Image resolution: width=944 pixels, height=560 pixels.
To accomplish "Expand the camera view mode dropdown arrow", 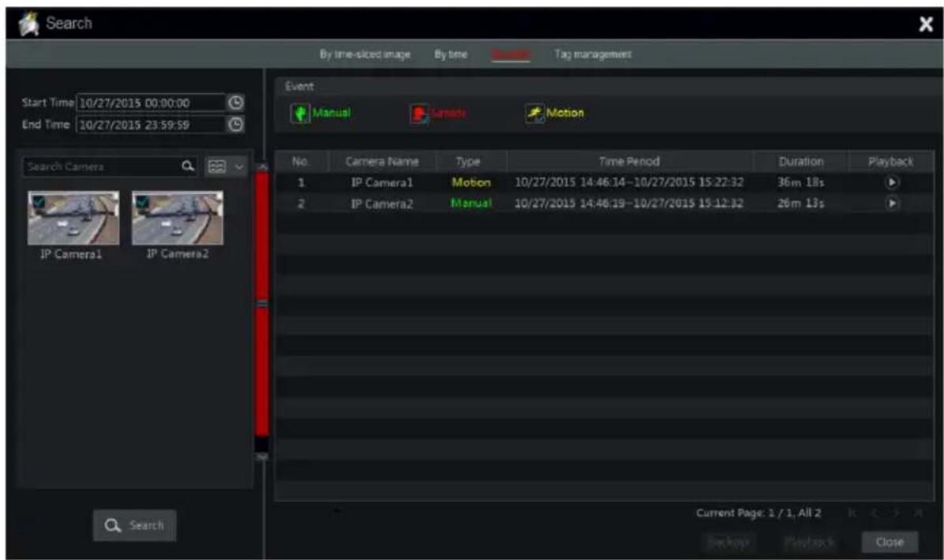I will click(x=239, y=166).
